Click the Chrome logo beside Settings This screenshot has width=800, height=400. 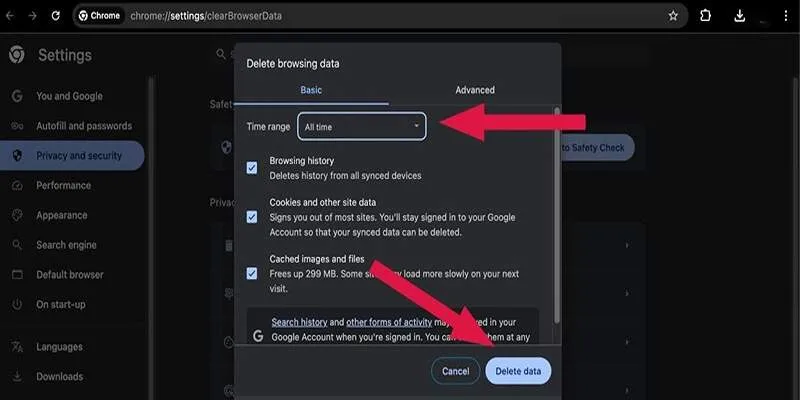17,55
